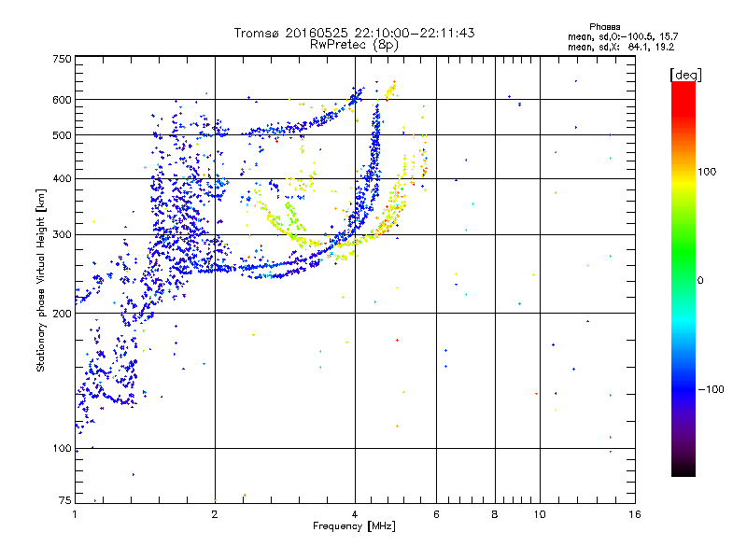This screenshot has width=747, height=560.
Task: Click the x-axis label '1'
Action: [x=75, y=514]
